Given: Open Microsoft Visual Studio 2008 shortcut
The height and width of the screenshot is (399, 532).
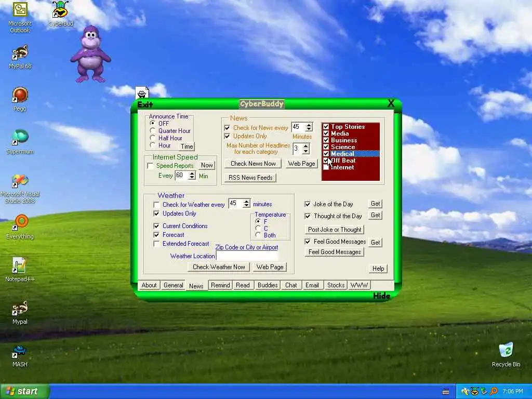Looking at the screenshot, I should (x=20, y=189).
